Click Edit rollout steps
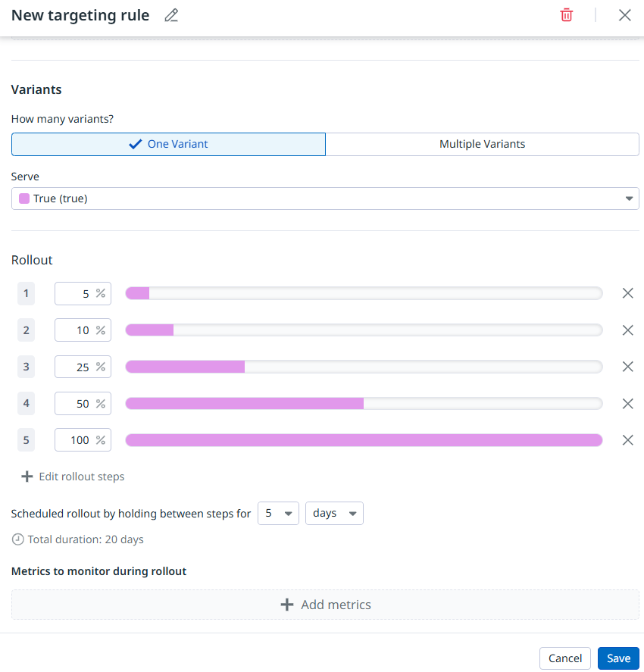The image size is (644, 672). tap(73, 477)
